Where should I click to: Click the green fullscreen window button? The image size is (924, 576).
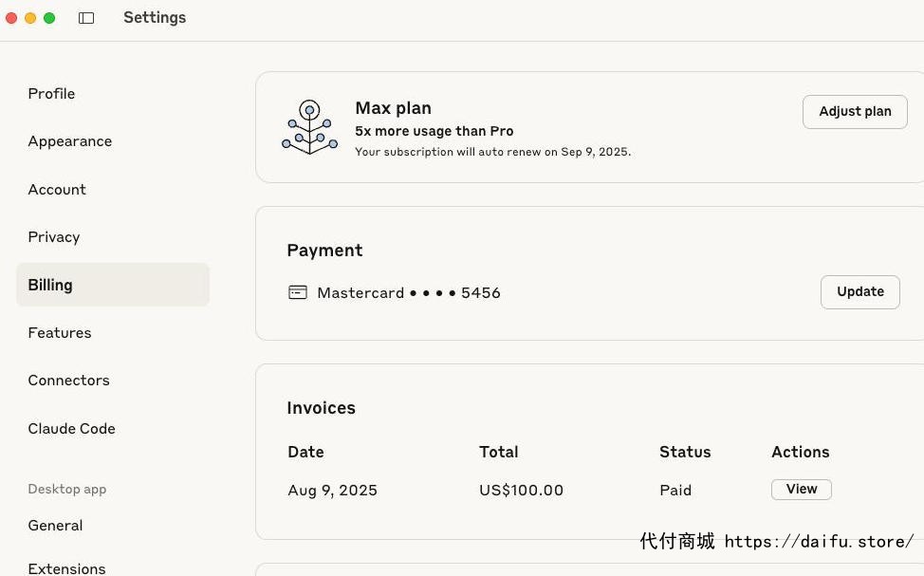tap(49, 18)
